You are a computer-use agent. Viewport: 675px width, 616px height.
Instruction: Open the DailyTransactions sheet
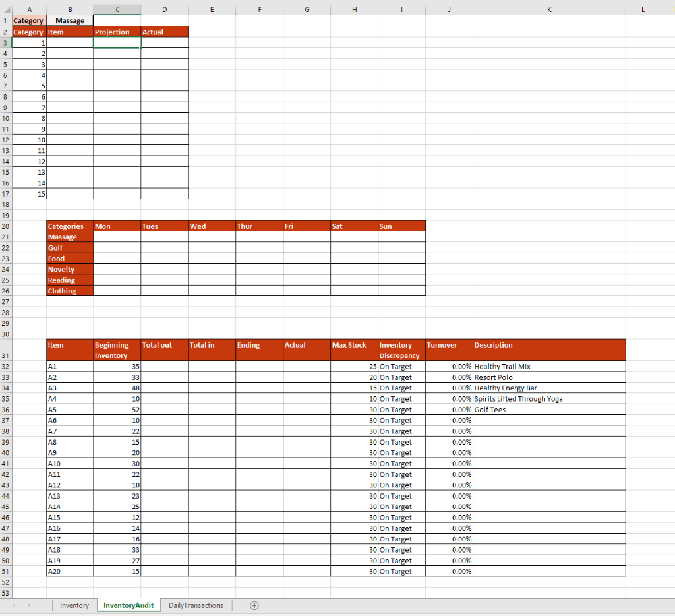(196, 605)
